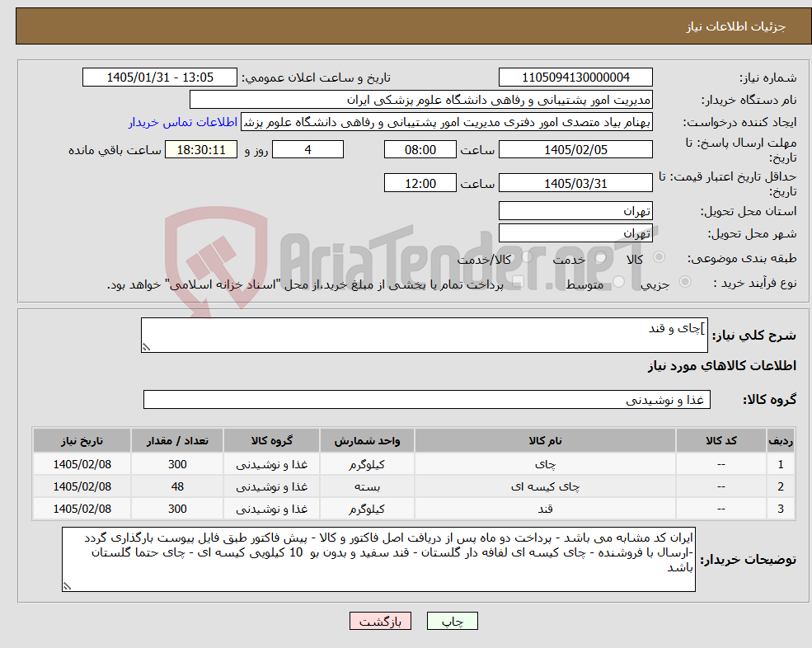The image size is (812, 648).
Task: Click the گروه کالا column header
Action: coord(271,440)
